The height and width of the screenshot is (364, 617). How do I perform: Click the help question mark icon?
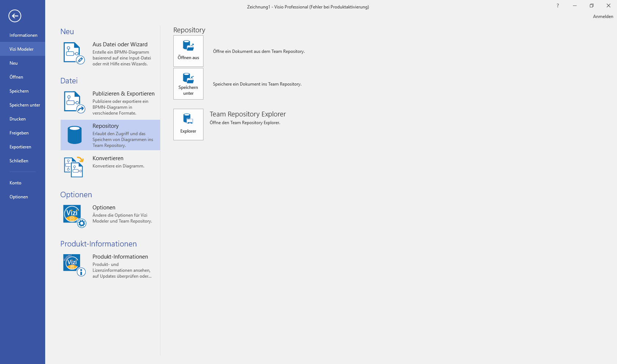pyautogui.click(x=558, y=6)
